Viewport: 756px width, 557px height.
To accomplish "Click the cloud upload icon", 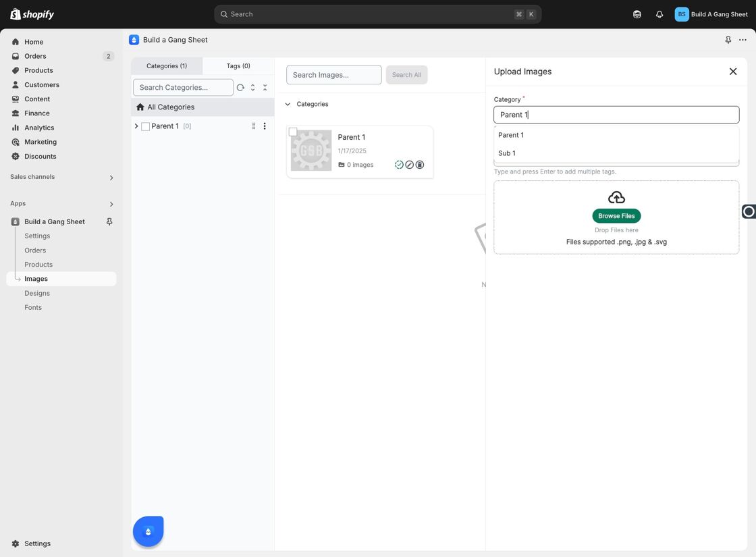I will (616, 197).
